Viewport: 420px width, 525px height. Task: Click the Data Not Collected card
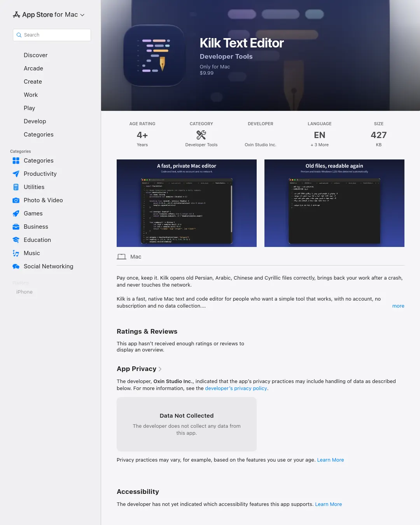click(x=187, y=424)
